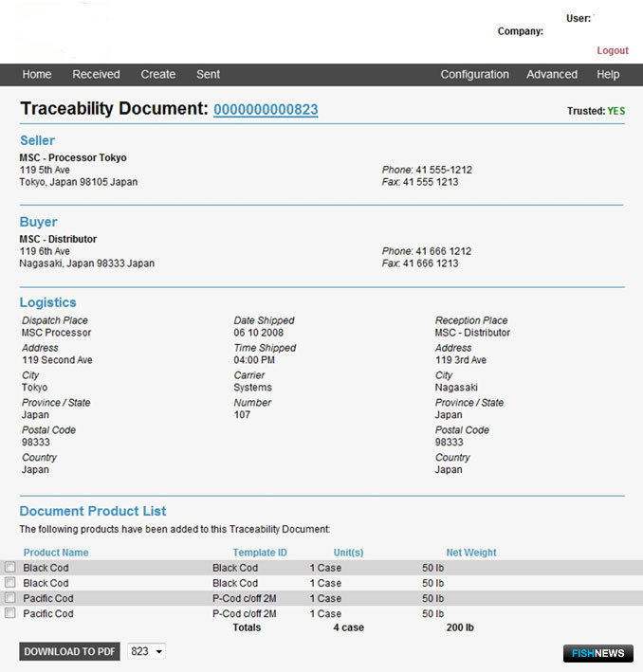Select buyer phone 41 666 1212

(444, 251)
